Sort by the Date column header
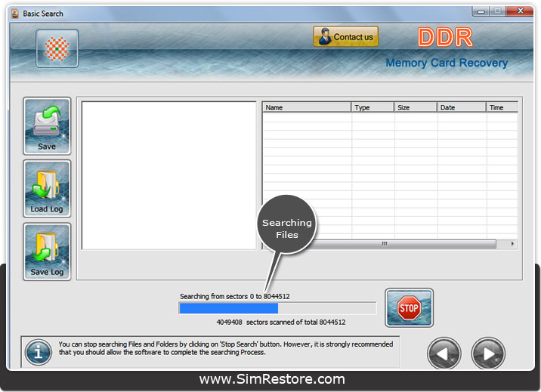This screenshot has width=541, height=392. click(462, 107)
